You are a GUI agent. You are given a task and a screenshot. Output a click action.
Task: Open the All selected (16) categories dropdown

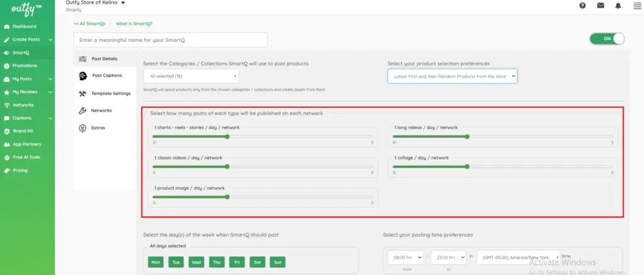[x=191, y=77]
